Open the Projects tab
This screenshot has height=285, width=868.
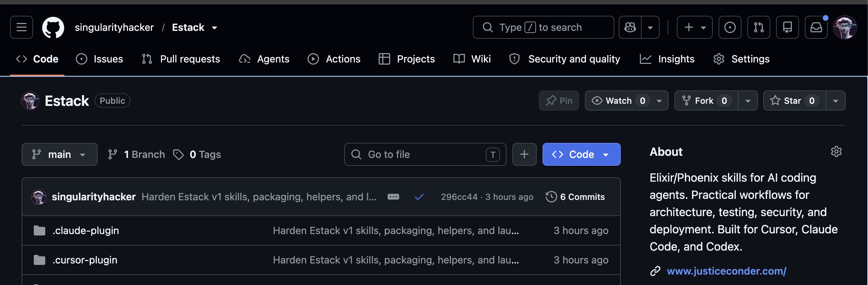[407, 59]
